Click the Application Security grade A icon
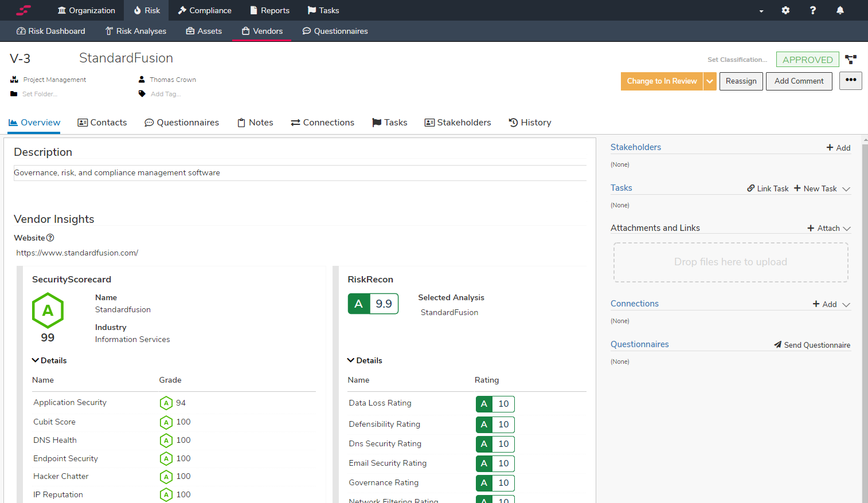Image resolution: width=868 pixels, height=503 pixels. pos(166,403)
